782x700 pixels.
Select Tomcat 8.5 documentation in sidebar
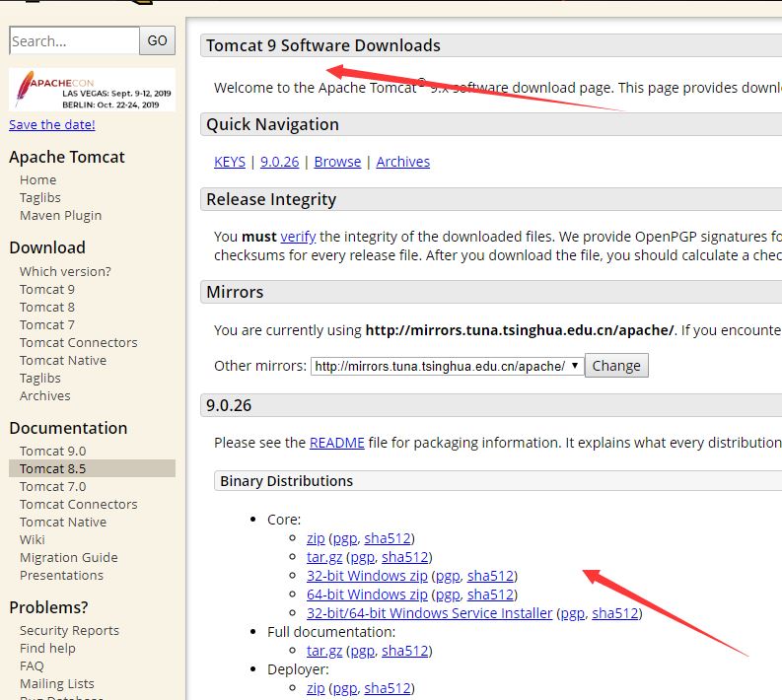[x=52, y=469]
